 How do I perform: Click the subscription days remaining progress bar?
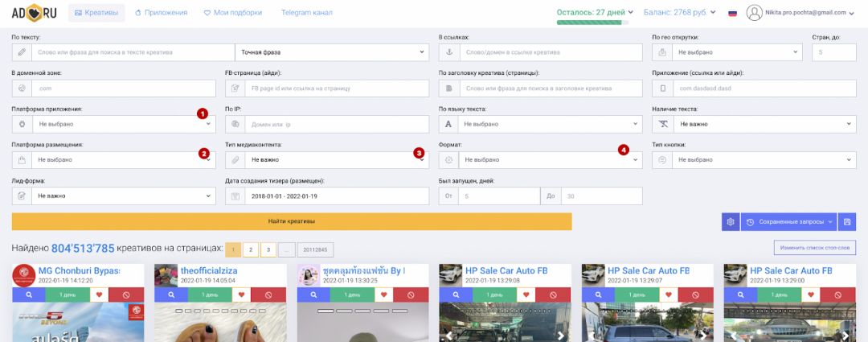click(592, 23)
